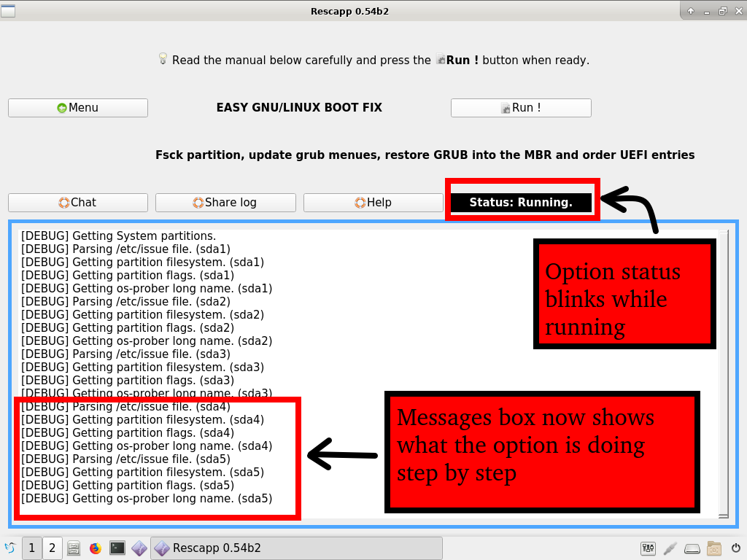Open the terminal from the taskbar
Viewport: 747px width, 560px height.
(117, 548)
